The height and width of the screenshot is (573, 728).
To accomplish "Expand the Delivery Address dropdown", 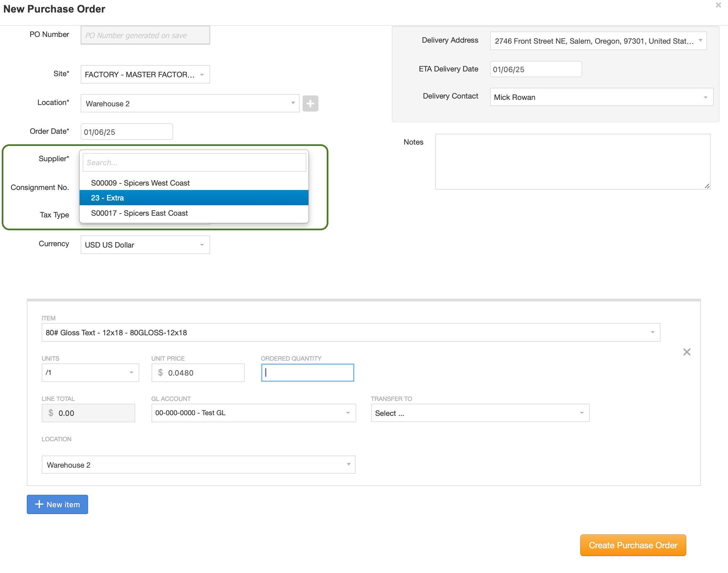I will [598, 41].
